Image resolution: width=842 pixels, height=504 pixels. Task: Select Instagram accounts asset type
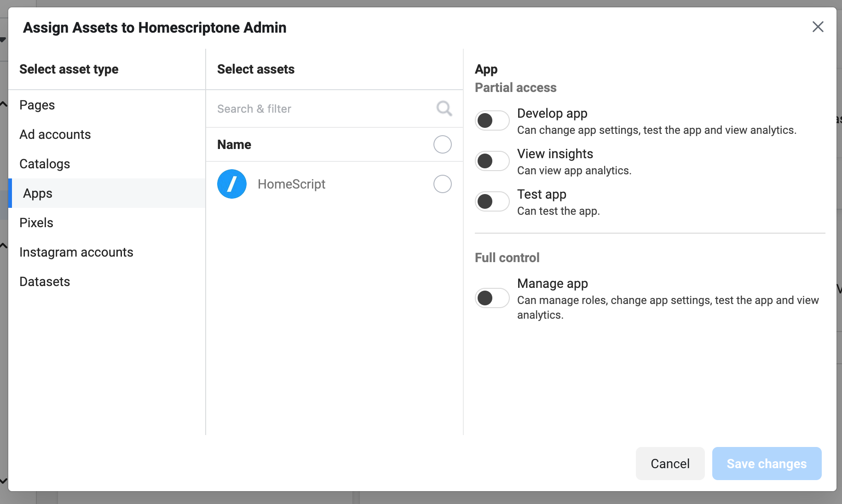(x=107, y=252)
